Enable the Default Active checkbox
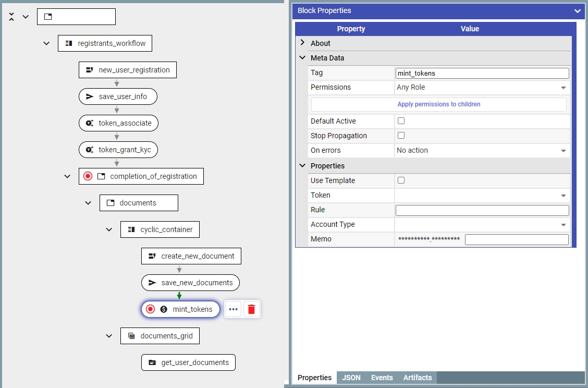 [401, 121]
